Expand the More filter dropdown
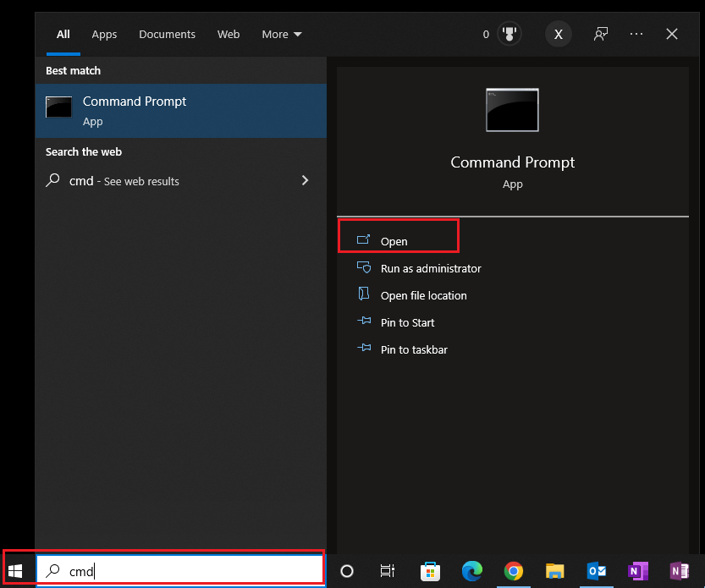 pyautogui.click(x=281, y=35)
